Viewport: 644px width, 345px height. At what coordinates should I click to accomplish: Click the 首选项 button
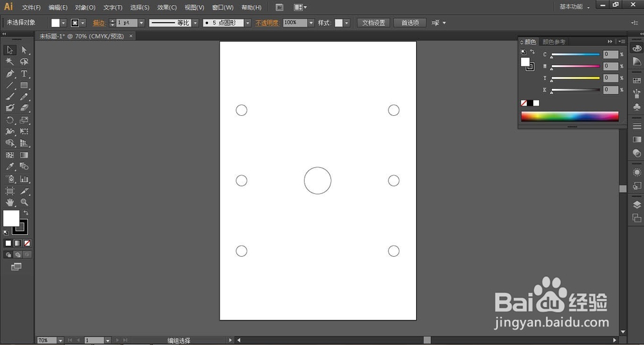[410, 23]
